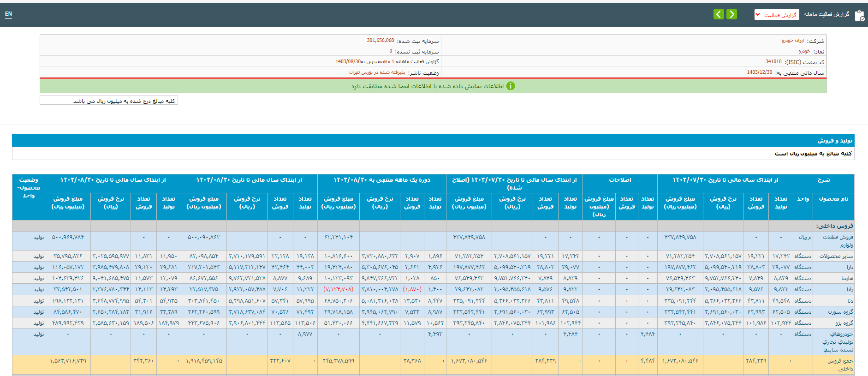The height and width of the screenshot is (376, 868).
Task: Click the sale rate ۳,۷۲۰,۸۸۰,۶۳۳
Action: click(380, 256)
